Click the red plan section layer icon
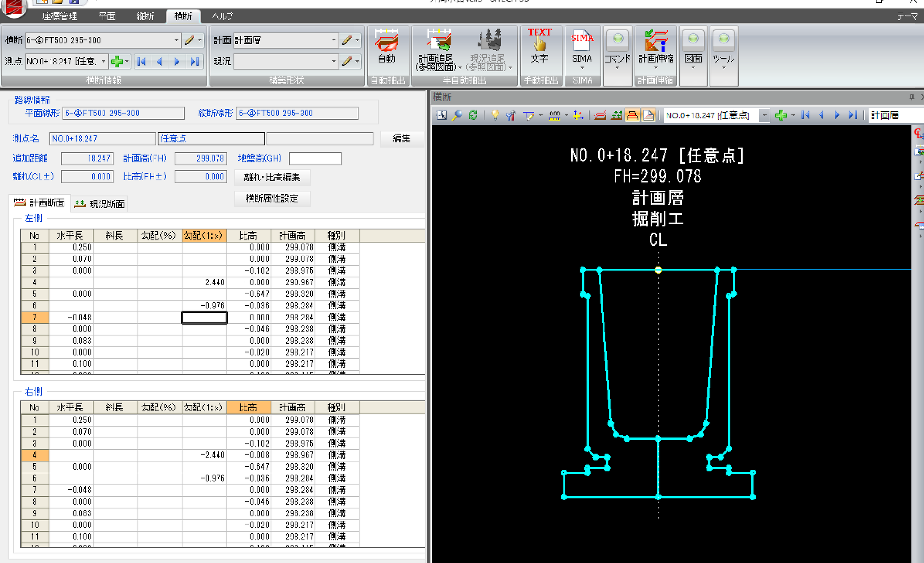Screen dimensions: 924x563 600,115
